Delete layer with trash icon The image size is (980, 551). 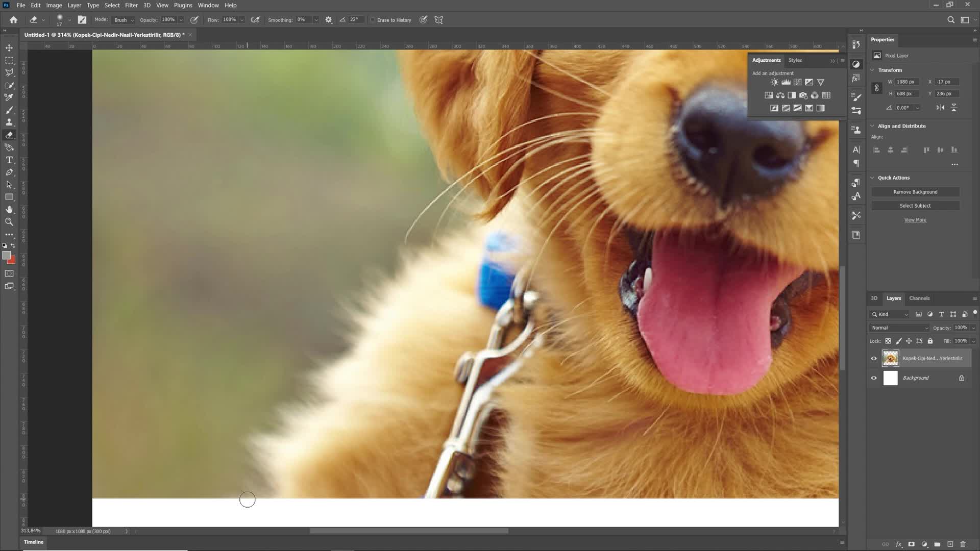[x=963, y=544]
